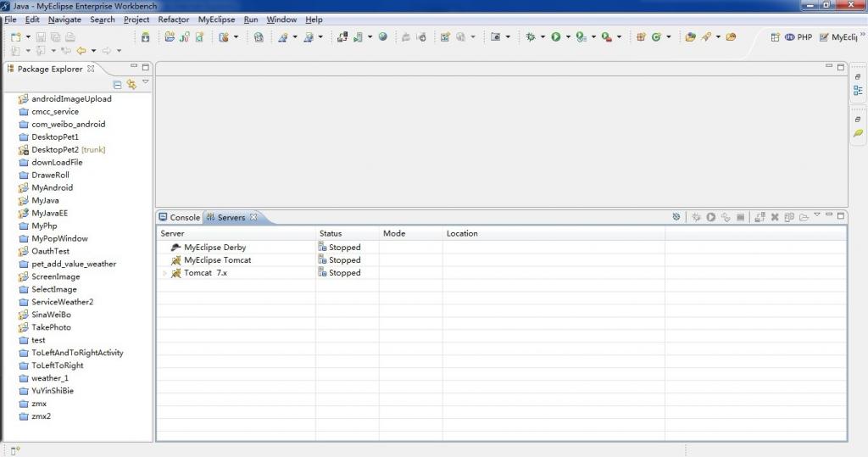868x457 pixels.
Task: Select the MyJavaEE project
Action: click(x=49, y=214)
